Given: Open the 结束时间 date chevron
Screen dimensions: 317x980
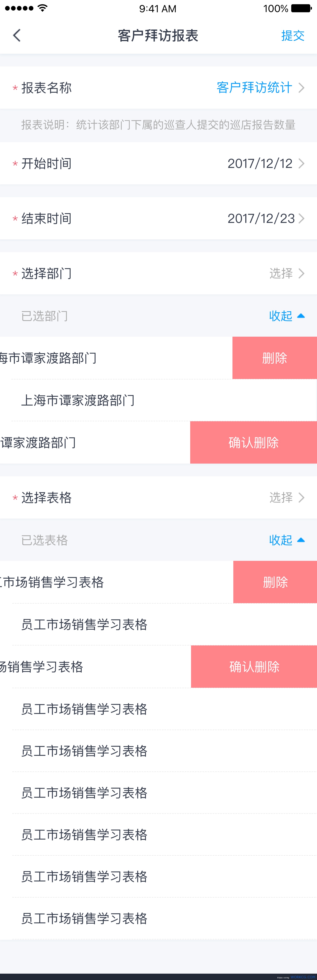Looking at the screenshot, I should [x=301, y=218].
